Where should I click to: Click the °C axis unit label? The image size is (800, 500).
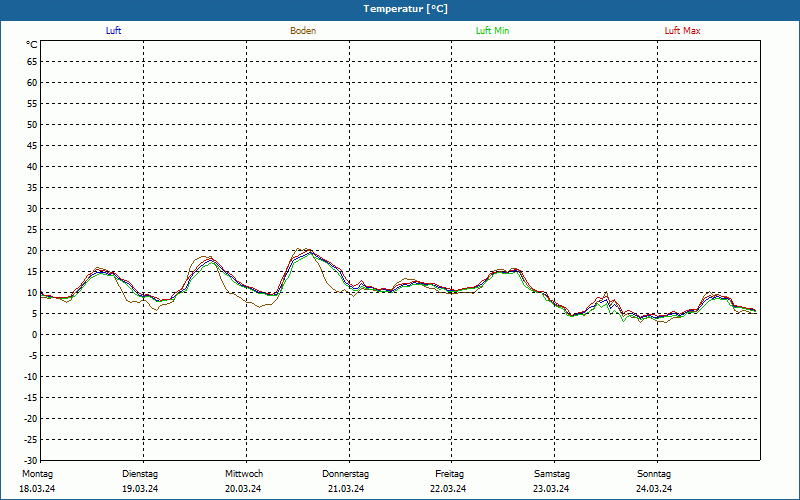32,45
